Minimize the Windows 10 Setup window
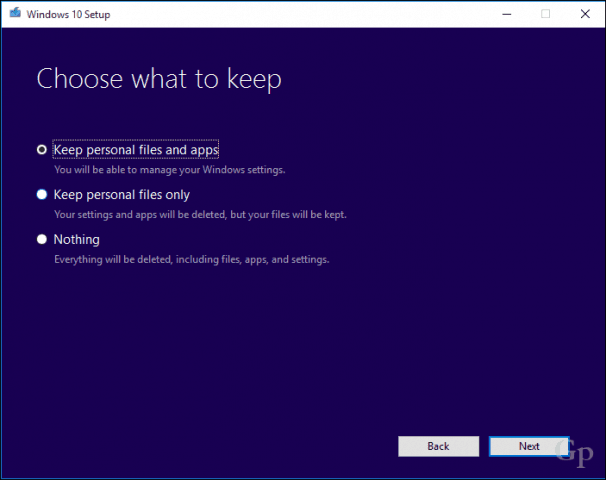 pos(507,14)
